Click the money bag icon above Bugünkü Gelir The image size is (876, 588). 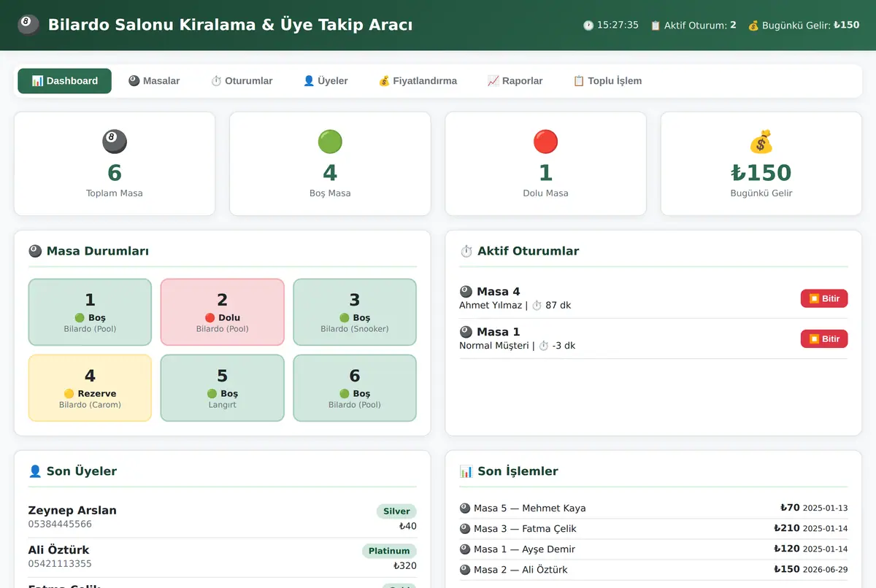coord(761,142)
